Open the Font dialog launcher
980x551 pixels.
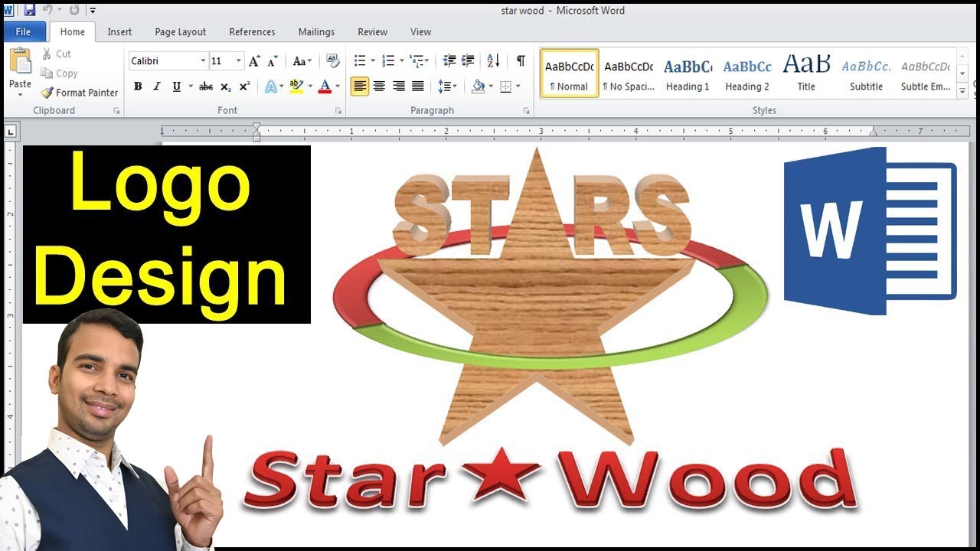click(338, 111)
